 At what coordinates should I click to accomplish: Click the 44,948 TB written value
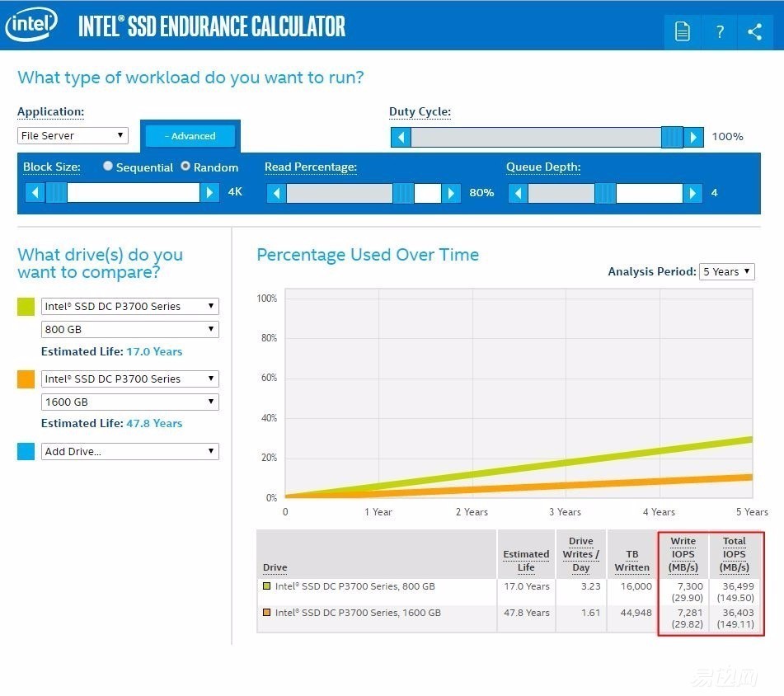click(x=636, y=613)
